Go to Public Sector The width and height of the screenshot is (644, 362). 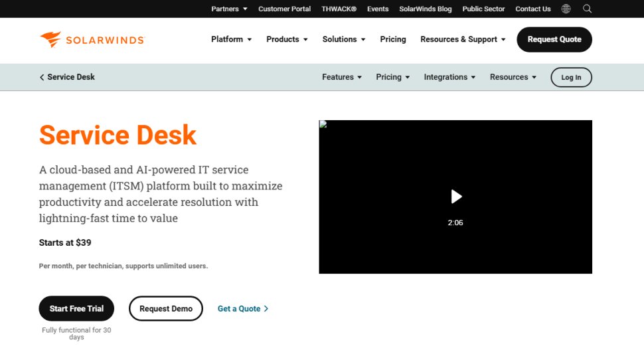pos(483,9)
